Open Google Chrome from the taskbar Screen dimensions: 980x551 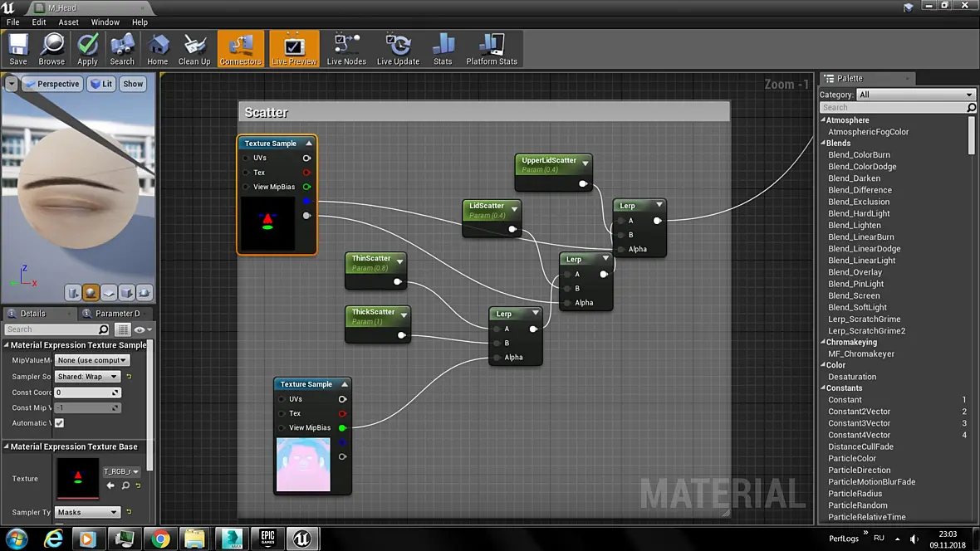[x=160, y=539]
